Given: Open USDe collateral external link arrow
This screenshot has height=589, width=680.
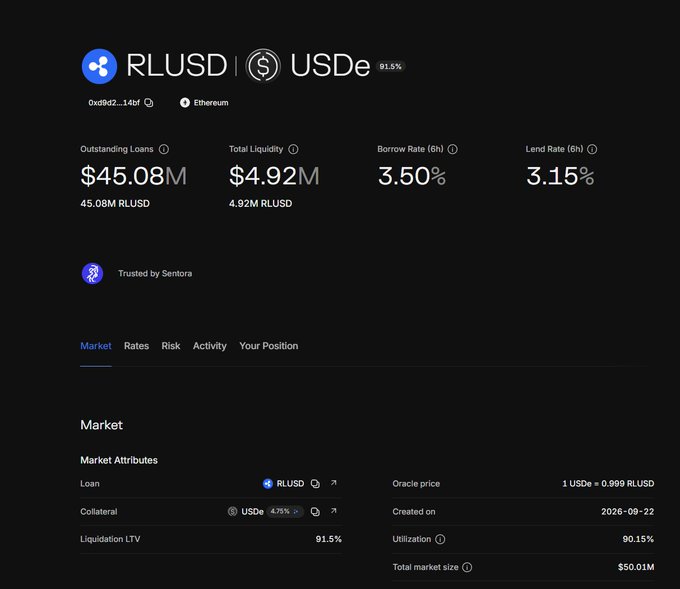Looking at the screenshot, I should tap(333, 511).
